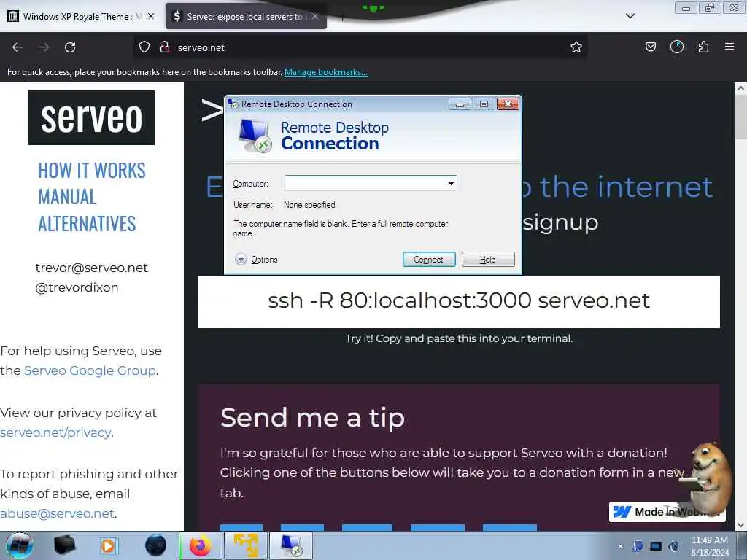Launch the media player taskbar icon
747x560 pixels.
(x=109, y=545)
